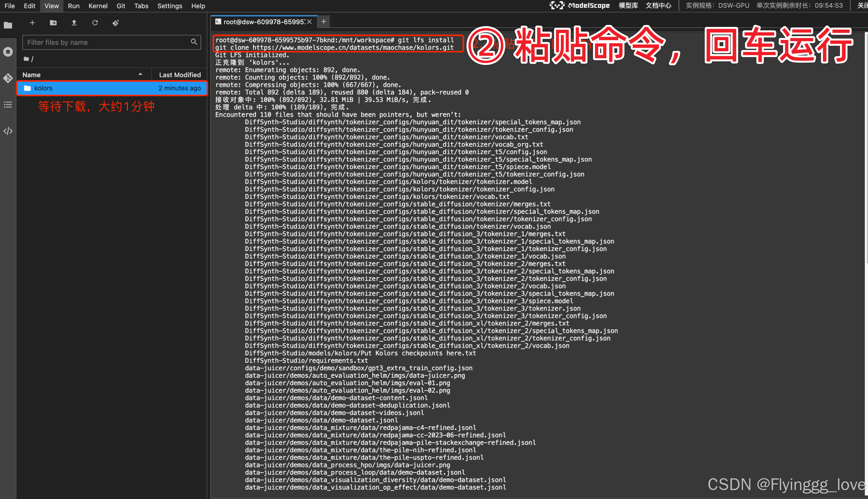This screenshot has width=868, height=499.
Task: Click the kolors folder icon
Action: click(27, 88)
